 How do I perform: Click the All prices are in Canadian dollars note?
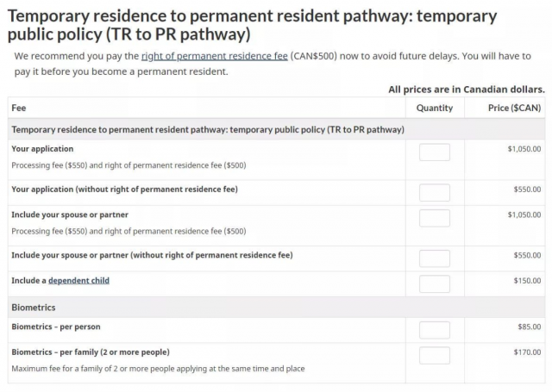click(x=466, y=89)
